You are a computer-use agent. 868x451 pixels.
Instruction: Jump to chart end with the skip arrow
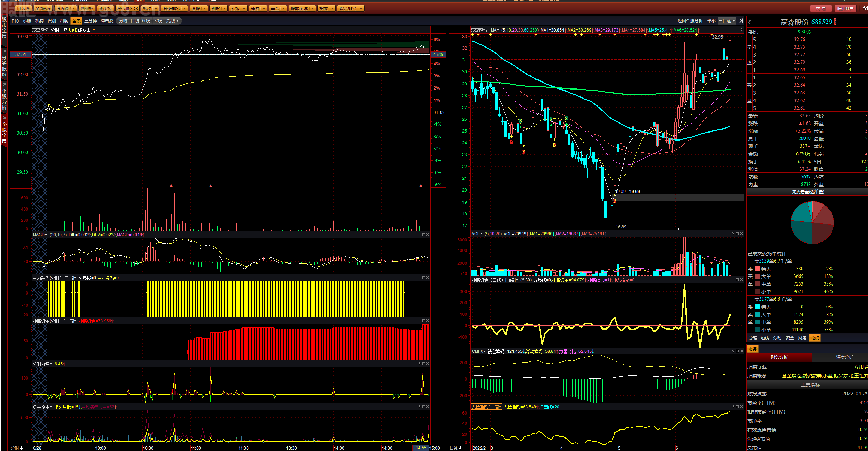tap(741, 21)
